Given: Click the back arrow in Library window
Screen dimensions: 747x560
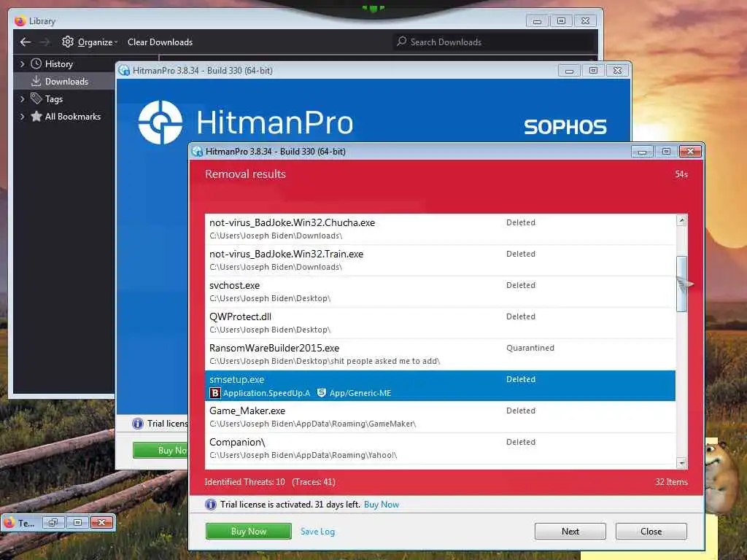Looking at the screenshot, I should pyautogui.click(x=26, y=42).
